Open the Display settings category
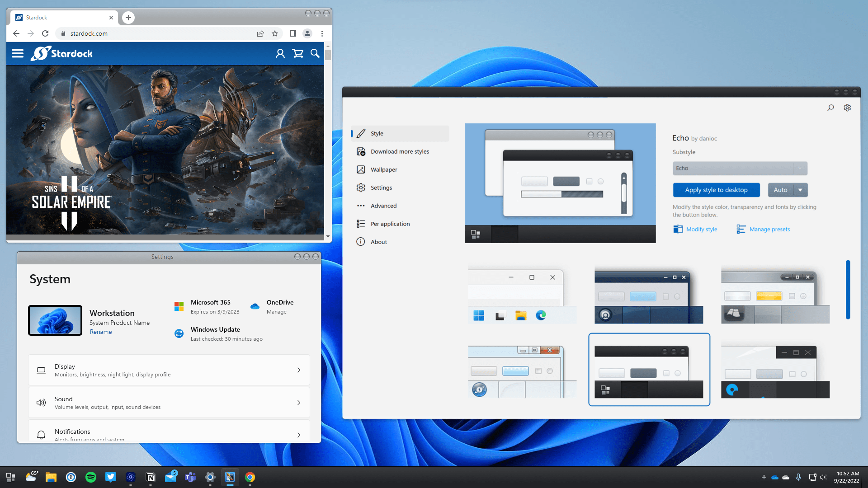This screenshot has height=488, width=868. click(x=169, y=370)
